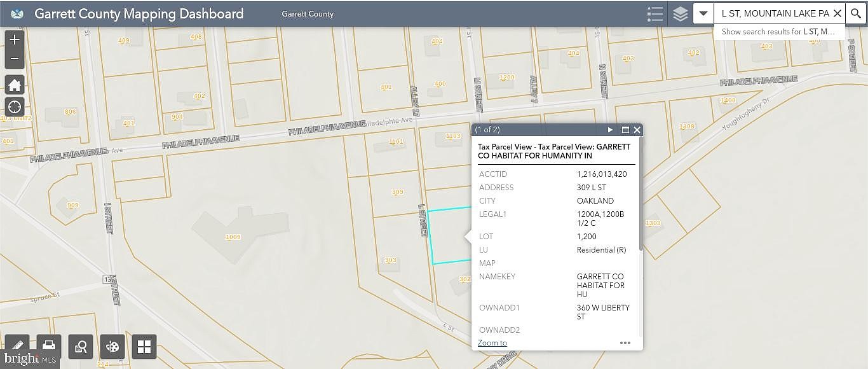Go to default Home map extent
Screen dimensions: 868x369
[15, 85]
